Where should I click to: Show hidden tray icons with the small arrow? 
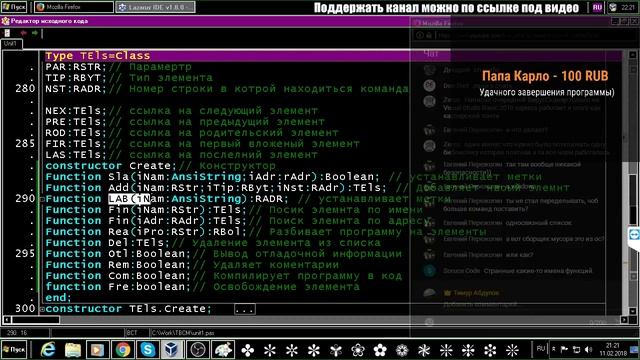(553, 349)
